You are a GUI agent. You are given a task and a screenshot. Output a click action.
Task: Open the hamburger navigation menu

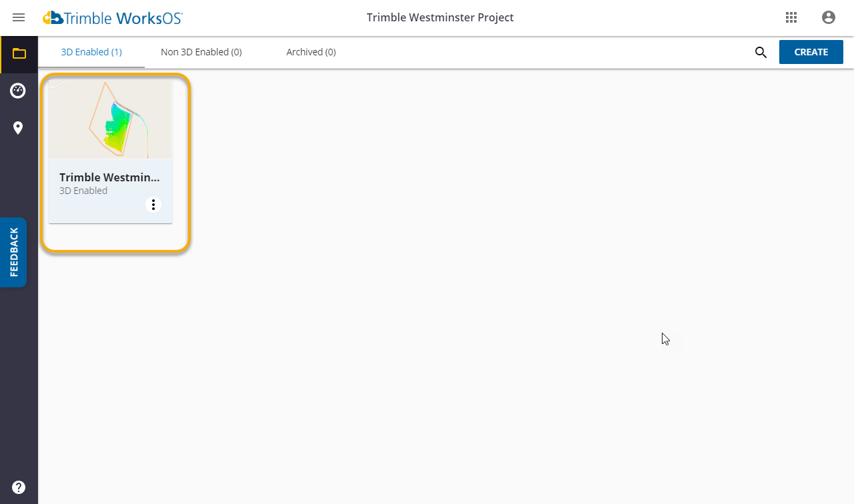coord(19,17)
